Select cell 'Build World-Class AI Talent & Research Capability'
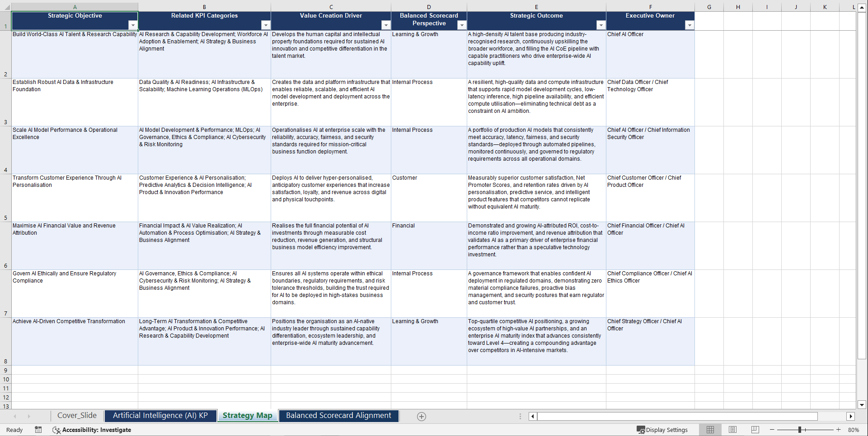868x436 pixels. 75,54
